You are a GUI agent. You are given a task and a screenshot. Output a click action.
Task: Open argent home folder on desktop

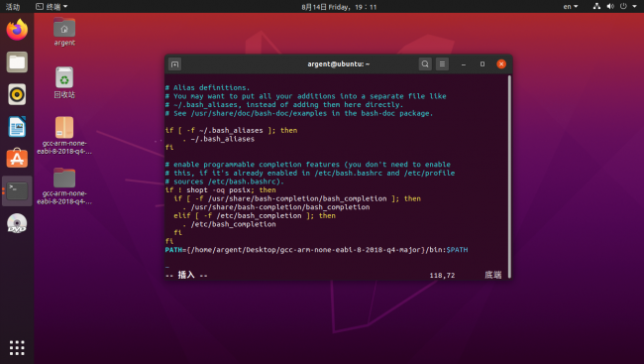[64, 32]
